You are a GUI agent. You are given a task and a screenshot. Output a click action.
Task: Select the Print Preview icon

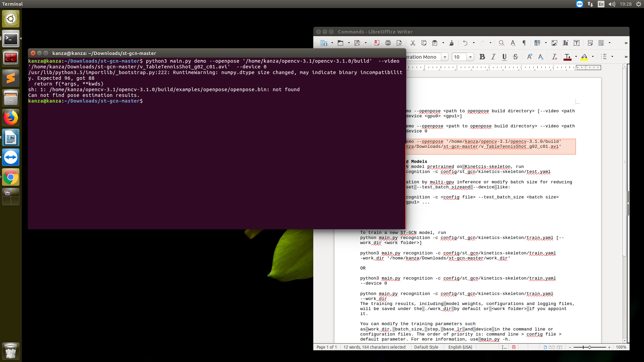coord(399,43)
